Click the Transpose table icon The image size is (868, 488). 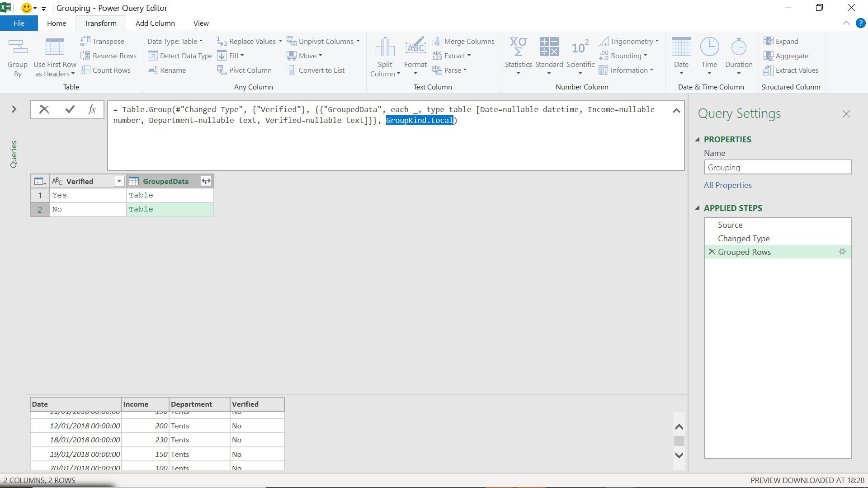(85, 41)
